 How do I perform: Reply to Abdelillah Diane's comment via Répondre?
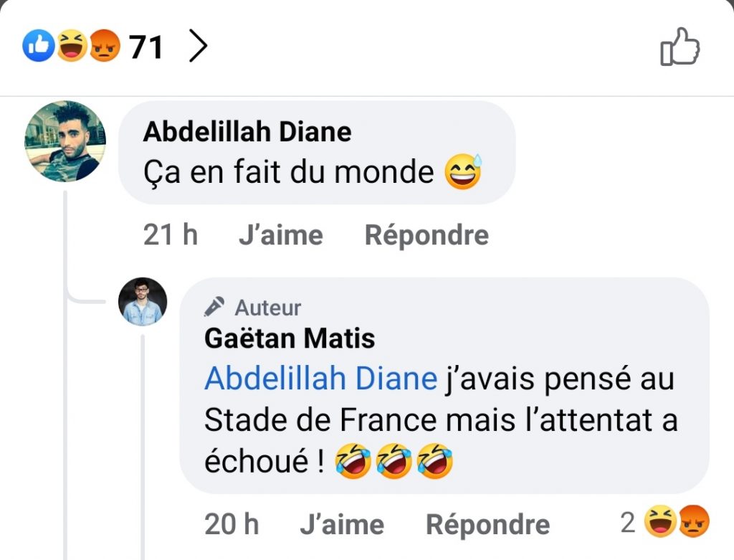(x=426, y=235)
